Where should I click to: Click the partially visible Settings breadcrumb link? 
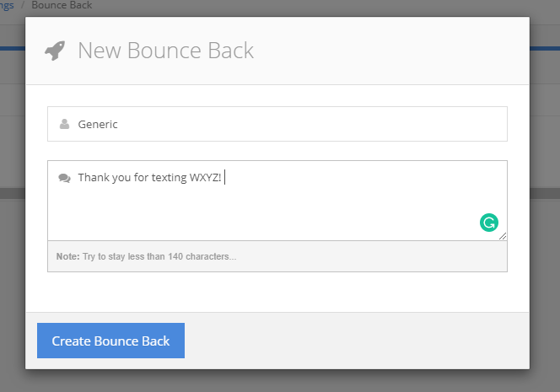[x=7, y=5]
